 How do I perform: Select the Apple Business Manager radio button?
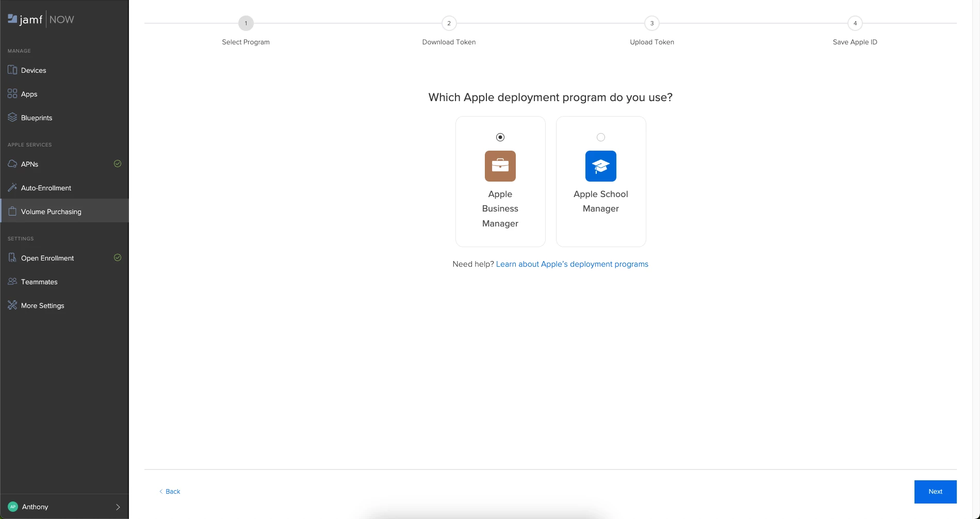point(500,137)
